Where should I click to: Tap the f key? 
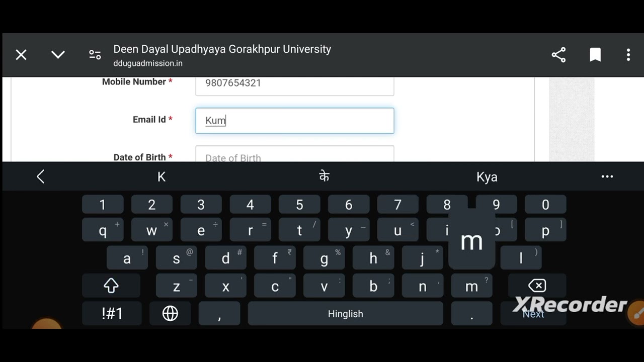[x=275, y=258]
